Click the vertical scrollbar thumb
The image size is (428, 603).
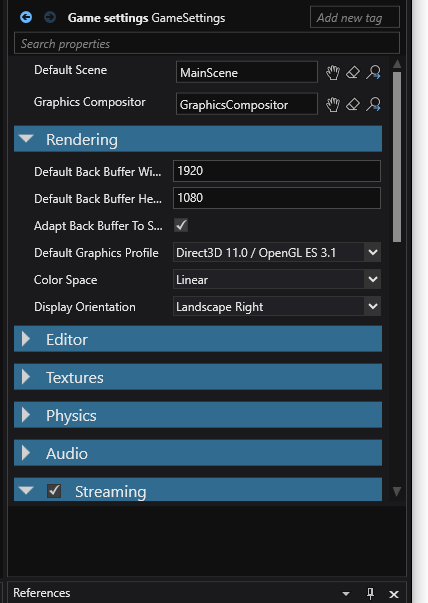397,157
